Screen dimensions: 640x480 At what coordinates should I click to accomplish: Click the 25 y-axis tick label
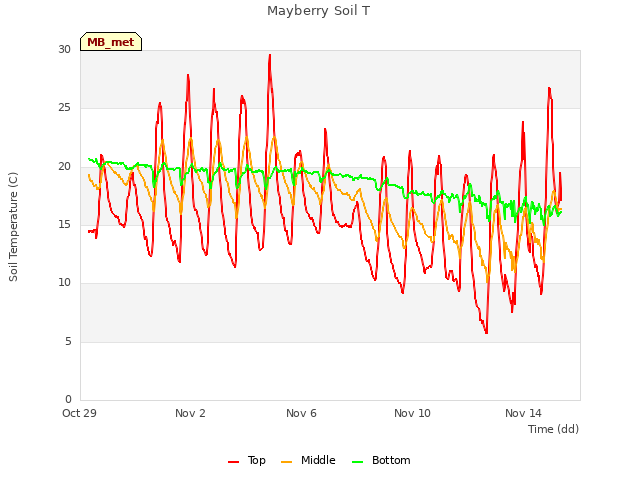pos(64,108)
